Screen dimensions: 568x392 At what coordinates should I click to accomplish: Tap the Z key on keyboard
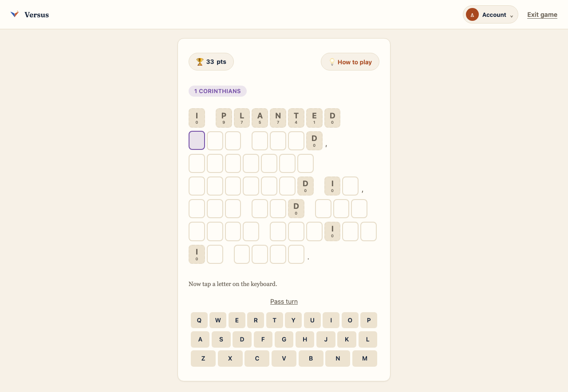tap(203, 358)
